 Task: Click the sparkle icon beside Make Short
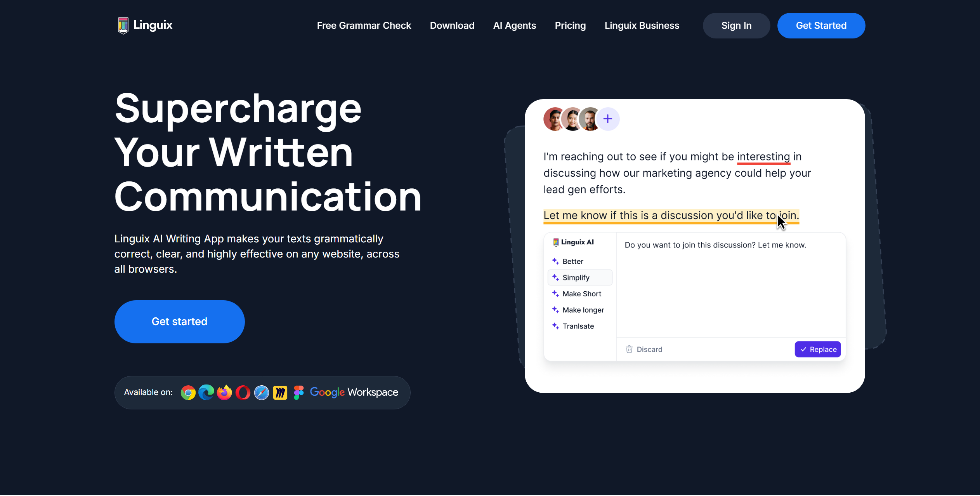(x=555, y=294)
